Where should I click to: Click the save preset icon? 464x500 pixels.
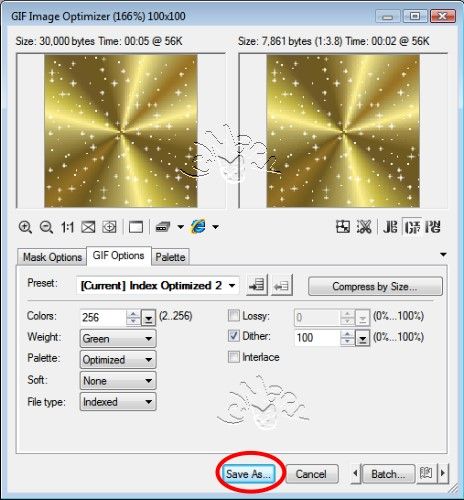coord(257,285)
